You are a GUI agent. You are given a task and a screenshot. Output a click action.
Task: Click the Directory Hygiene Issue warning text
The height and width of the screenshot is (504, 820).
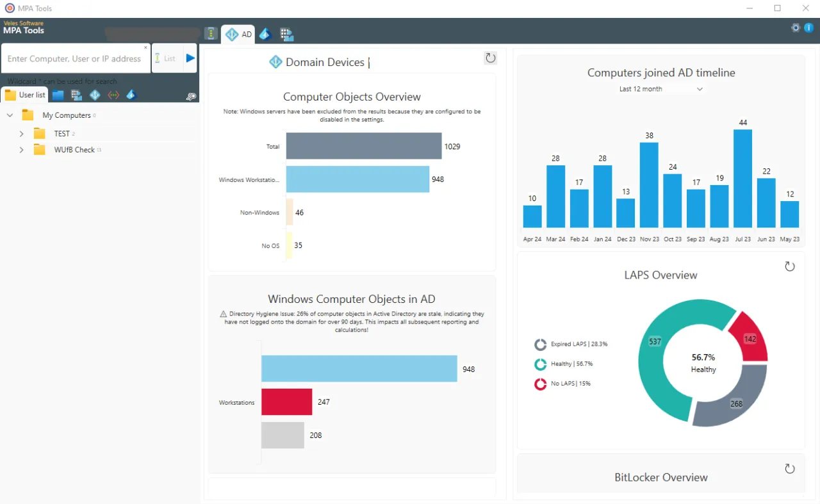tap(352, 321)
